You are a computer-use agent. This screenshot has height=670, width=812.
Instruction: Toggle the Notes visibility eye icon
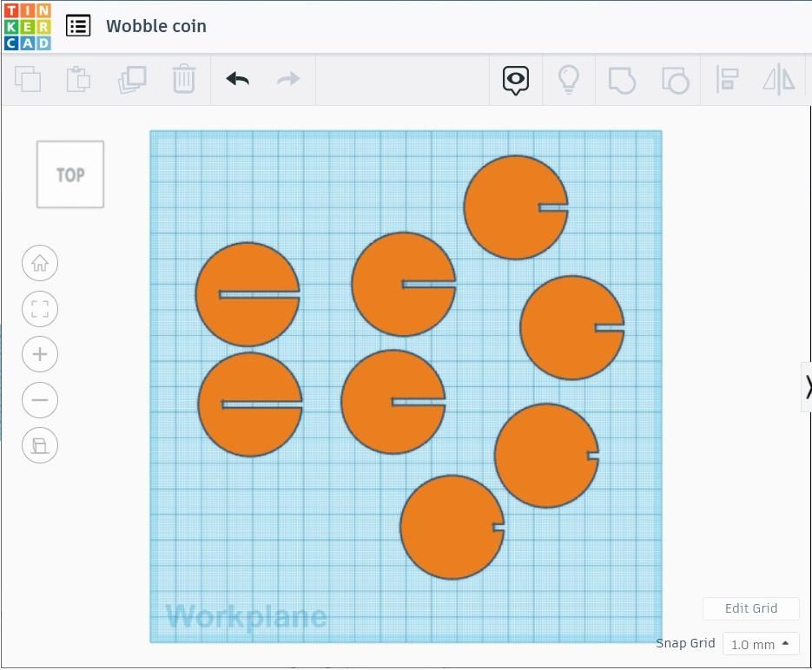tap(515, 80)
